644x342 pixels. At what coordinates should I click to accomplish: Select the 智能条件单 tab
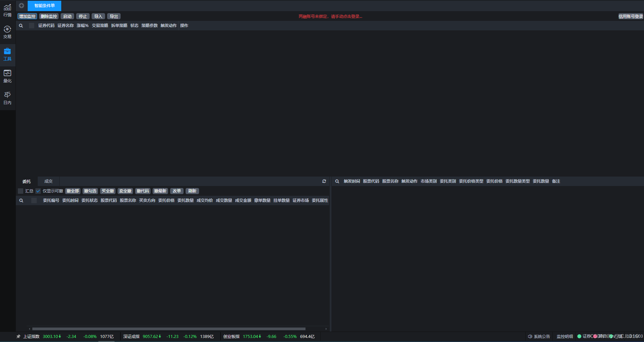45,5
